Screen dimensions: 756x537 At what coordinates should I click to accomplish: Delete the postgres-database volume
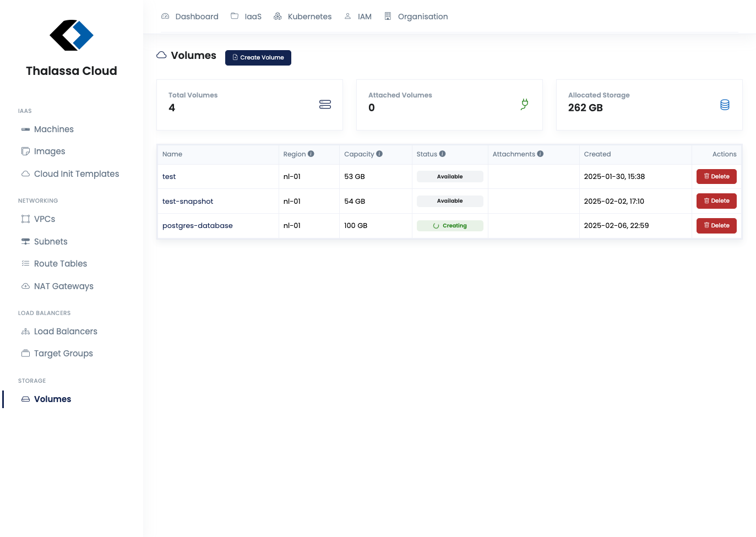coord(716,226)
